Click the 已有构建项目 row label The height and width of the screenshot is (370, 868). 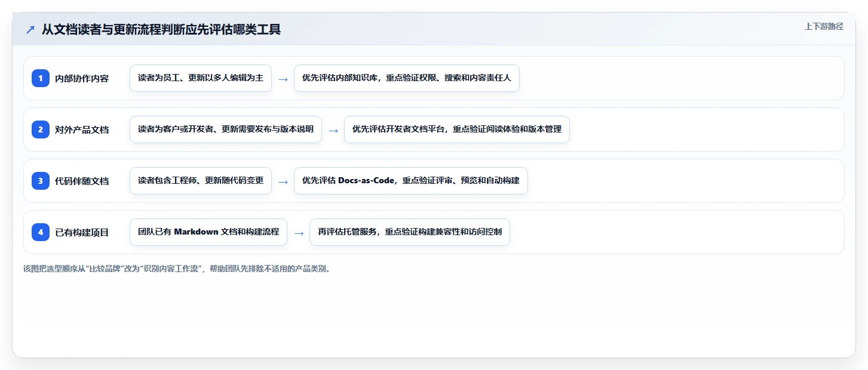coord(82,232)
